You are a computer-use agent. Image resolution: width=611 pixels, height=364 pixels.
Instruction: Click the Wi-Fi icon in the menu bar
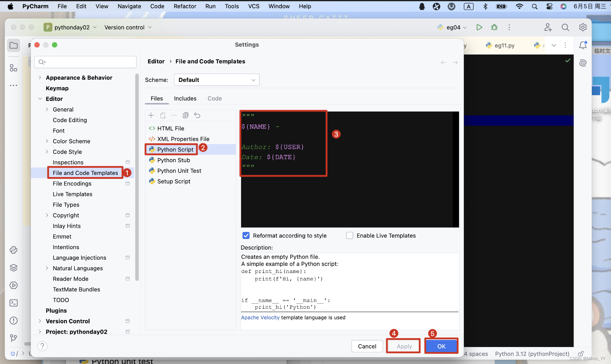519,6
